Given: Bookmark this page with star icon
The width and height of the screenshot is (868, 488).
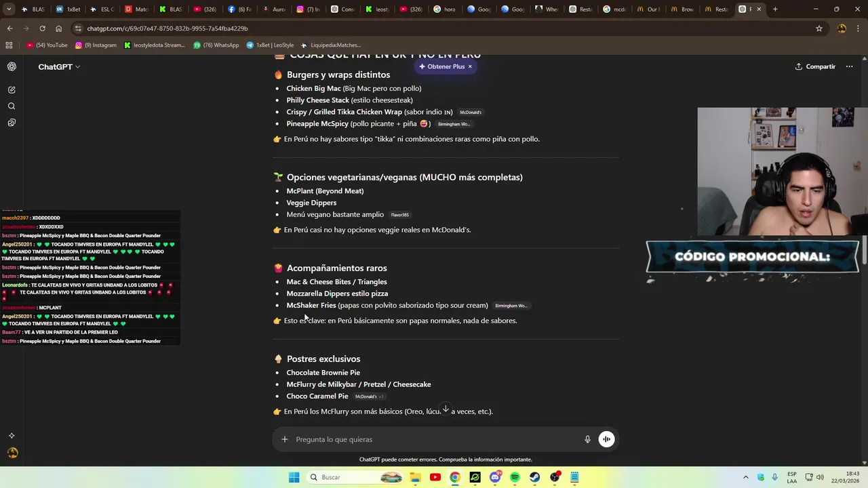Looking at the screenshot, I should coord(819,28).
